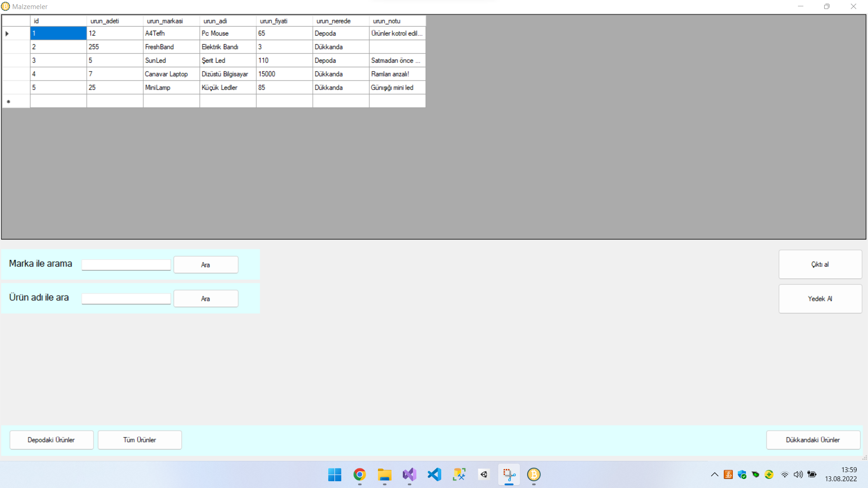Switch to Visual Studio in the taskbar
868x488 pixels.
[x=409, y=474]
